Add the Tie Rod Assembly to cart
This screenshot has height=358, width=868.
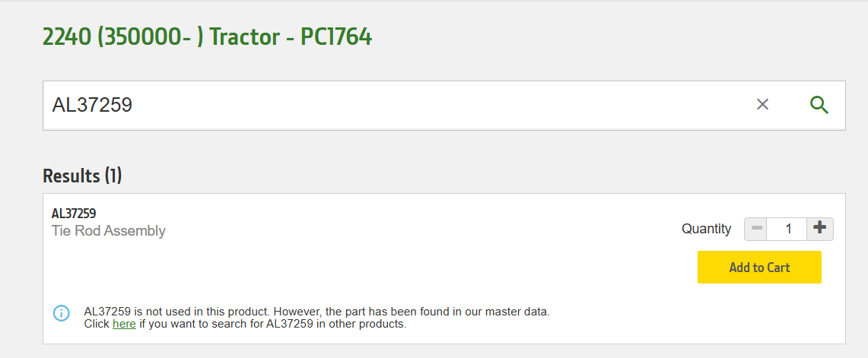click(759, 268)
